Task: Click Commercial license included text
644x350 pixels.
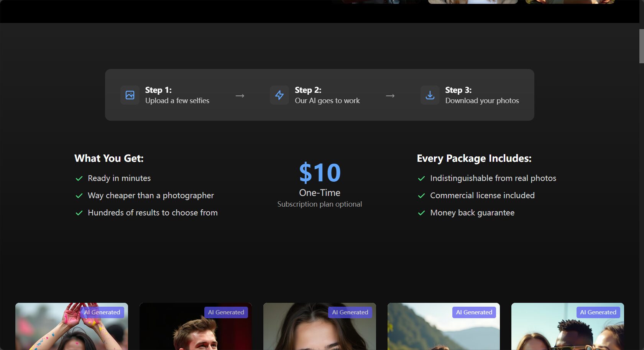Action: [482, 196]
